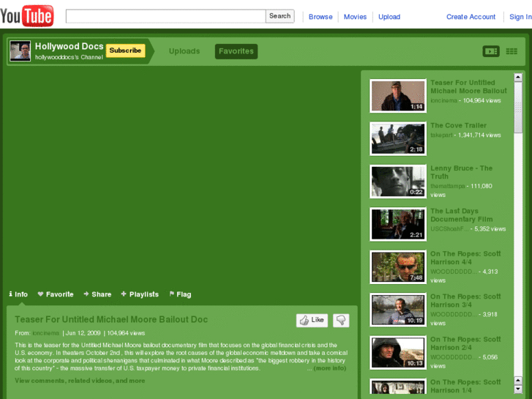This screenshot has width=532, height=399.
Task: Add video to Favorite
Action: tap(56, 294)
